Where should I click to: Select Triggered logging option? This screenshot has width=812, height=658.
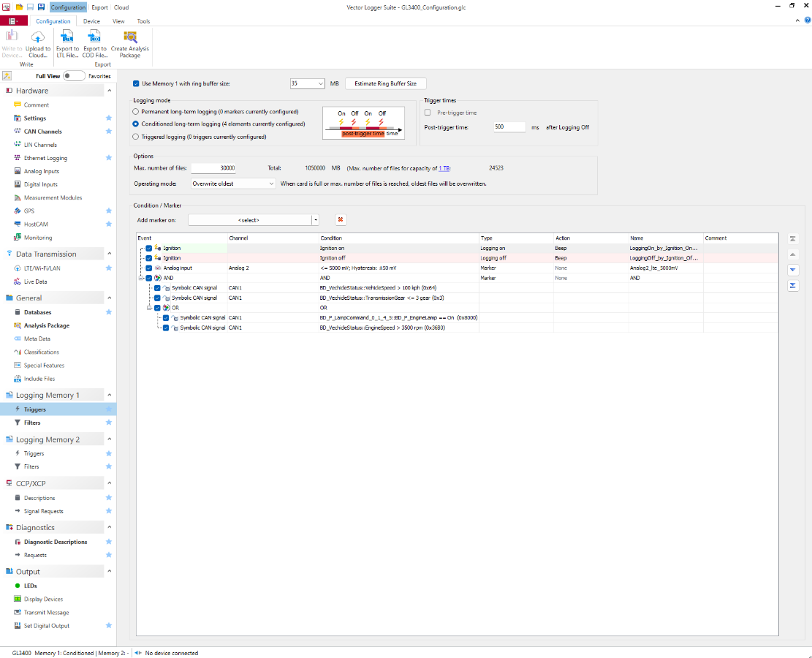tap(136, 137)
